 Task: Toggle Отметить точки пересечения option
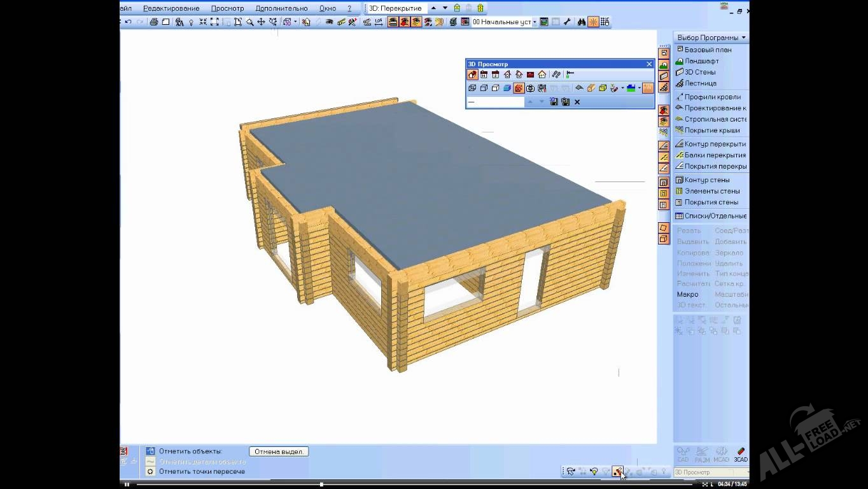pyautogui.click(x=151, y=472)
